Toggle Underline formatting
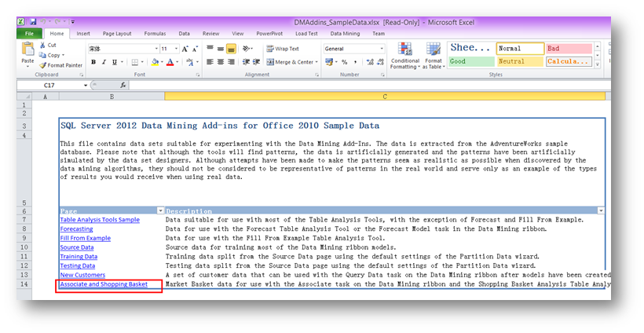This screenshot has width=644, height=333. [x=115, y=62]
